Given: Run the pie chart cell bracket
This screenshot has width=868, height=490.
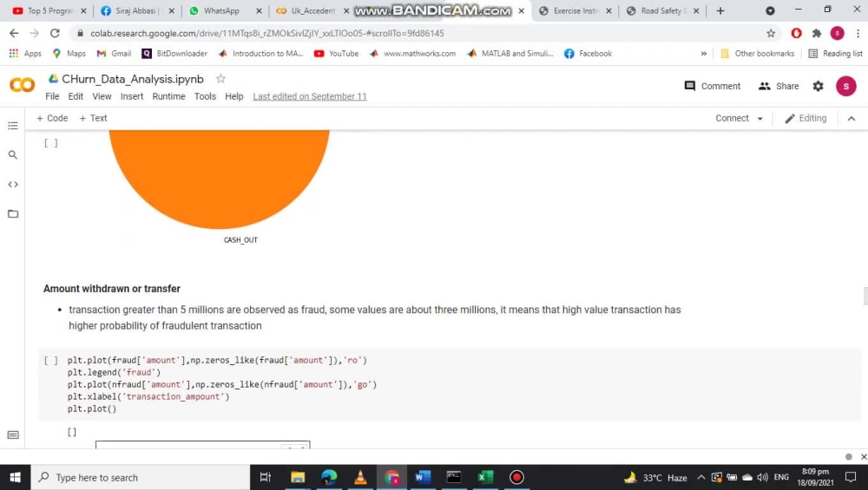Looking at the screenshot, I should pyautogui.click(x=51, y=143).
